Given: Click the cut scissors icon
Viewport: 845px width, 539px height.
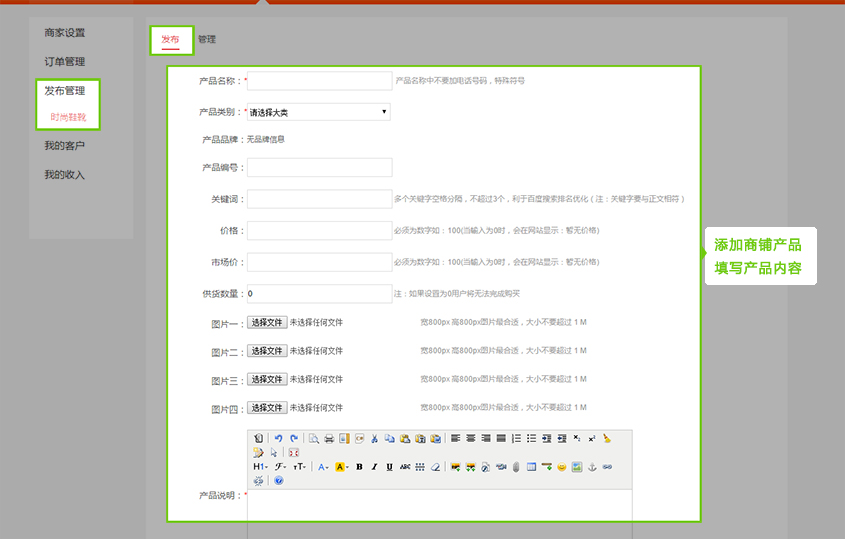Looking at the screenshot, I should [x=374, y=438].
